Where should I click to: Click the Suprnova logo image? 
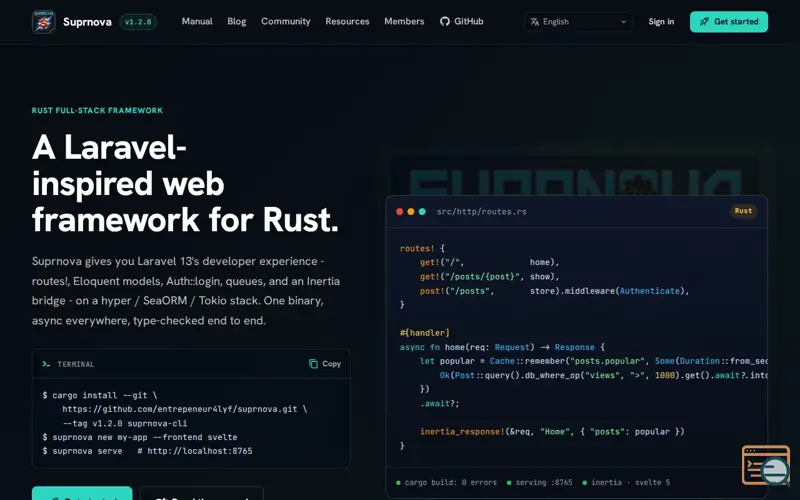43,22
